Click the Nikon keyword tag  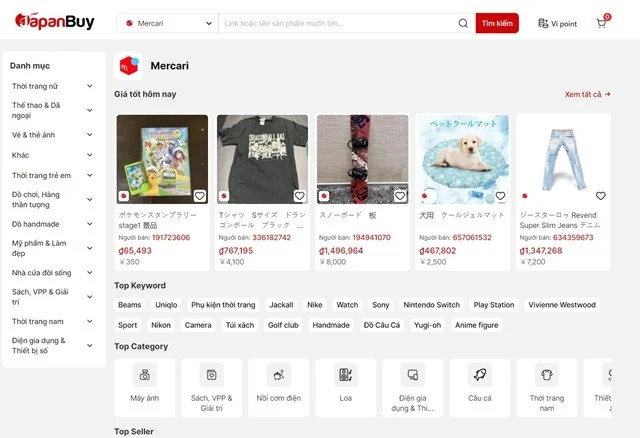tap(161, 325)
